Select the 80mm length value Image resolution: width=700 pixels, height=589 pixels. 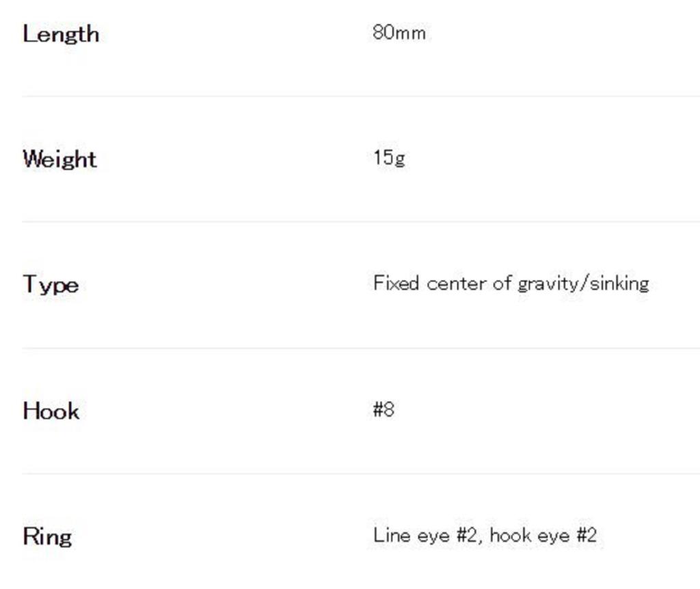click(x=399, y=33)
